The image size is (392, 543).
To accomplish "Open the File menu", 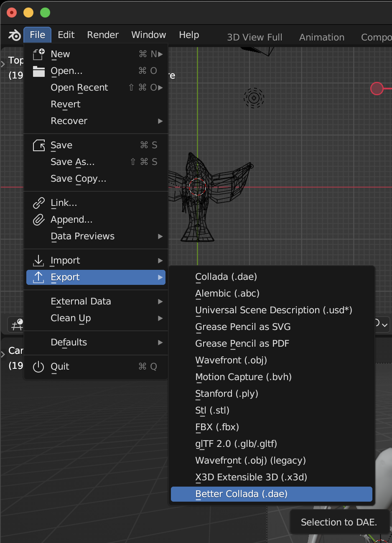I will point(38,35).
